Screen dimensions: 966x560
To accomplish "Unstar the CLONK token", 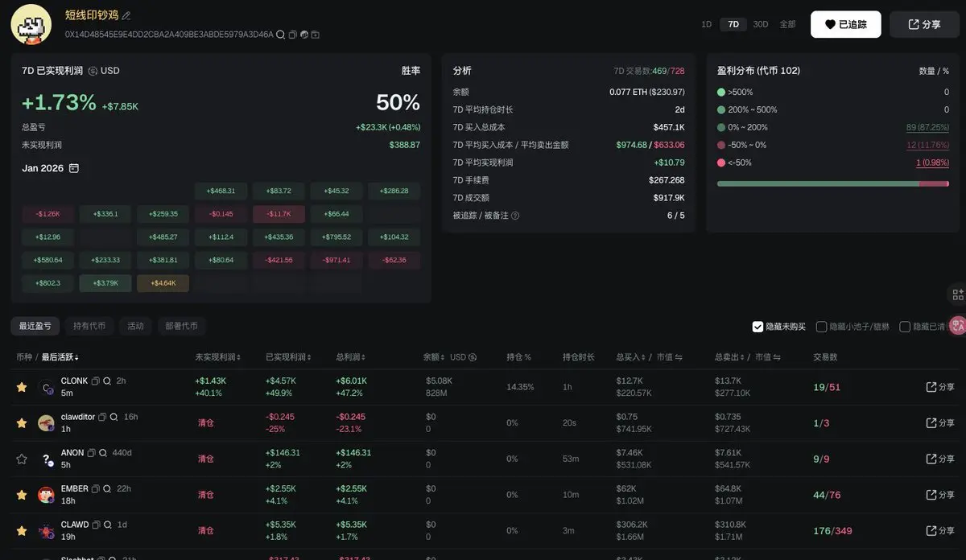I will coord(22,387).
